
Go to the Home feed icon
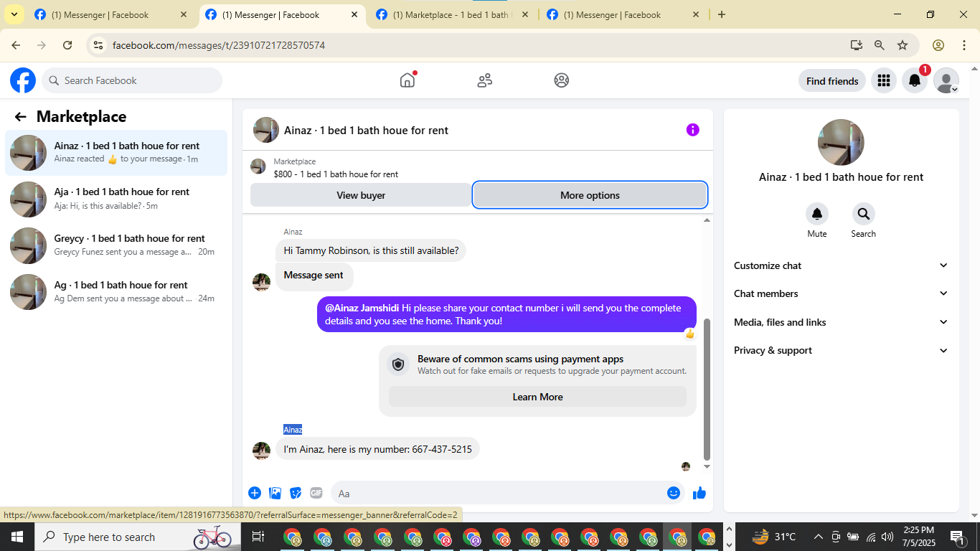pos(407,80)
